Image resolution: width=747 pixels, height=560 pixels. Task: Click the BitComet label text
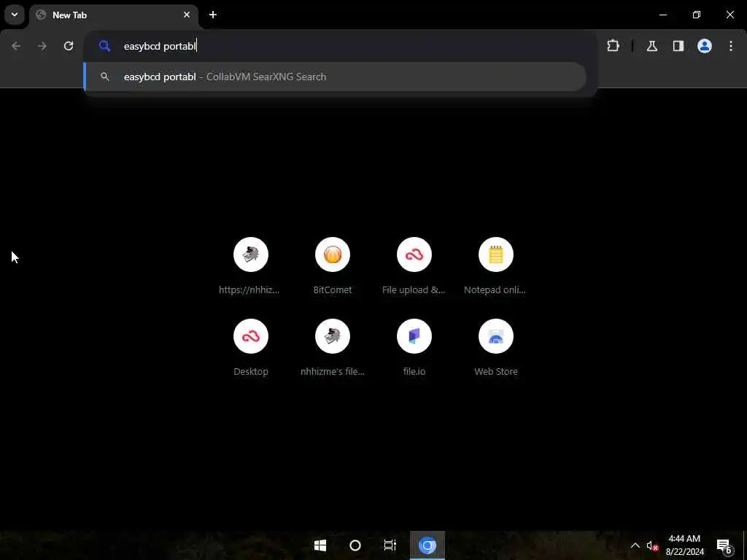tap(333, 289)
